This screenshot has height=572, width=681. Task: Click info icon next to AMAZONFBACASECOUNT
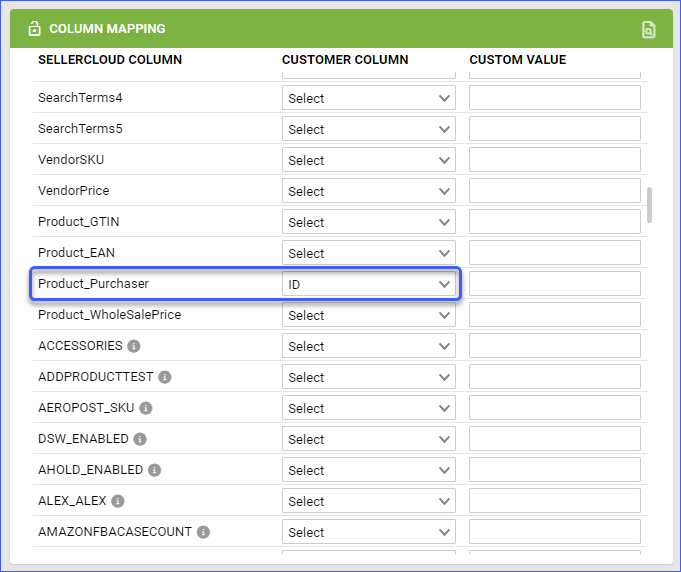pos(203,532)
